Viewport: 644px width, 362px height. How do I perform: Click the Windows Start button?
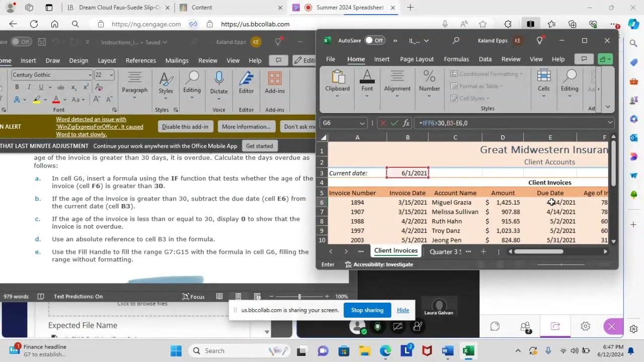(176, 350)
